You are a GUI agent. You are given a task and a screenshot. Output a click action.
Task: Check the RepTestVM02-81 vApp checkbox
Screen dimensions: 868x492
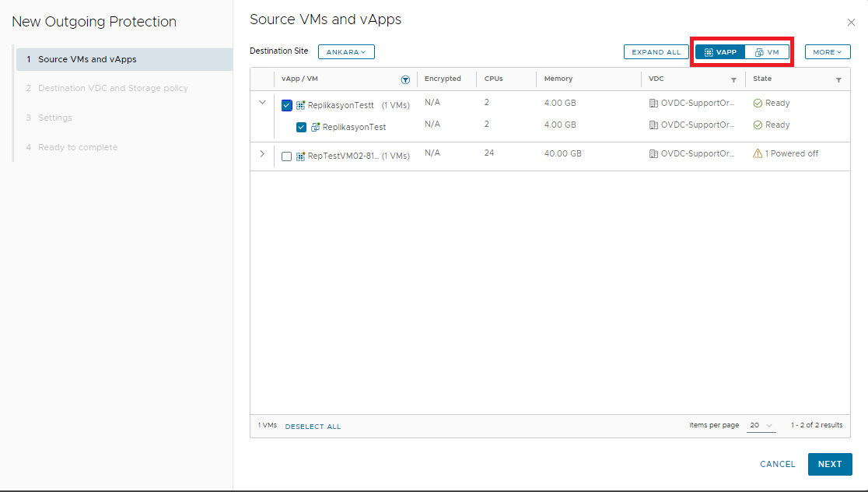[286, 156]
